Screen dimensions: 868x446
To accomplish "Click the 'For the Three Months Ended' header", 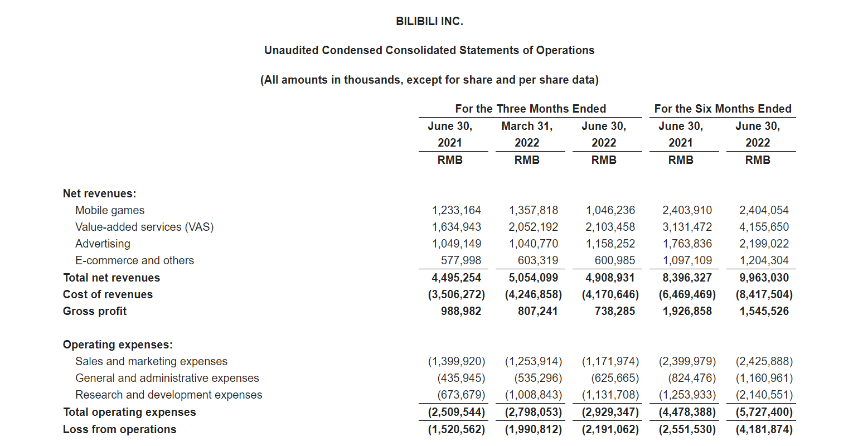I will point(530,109).
